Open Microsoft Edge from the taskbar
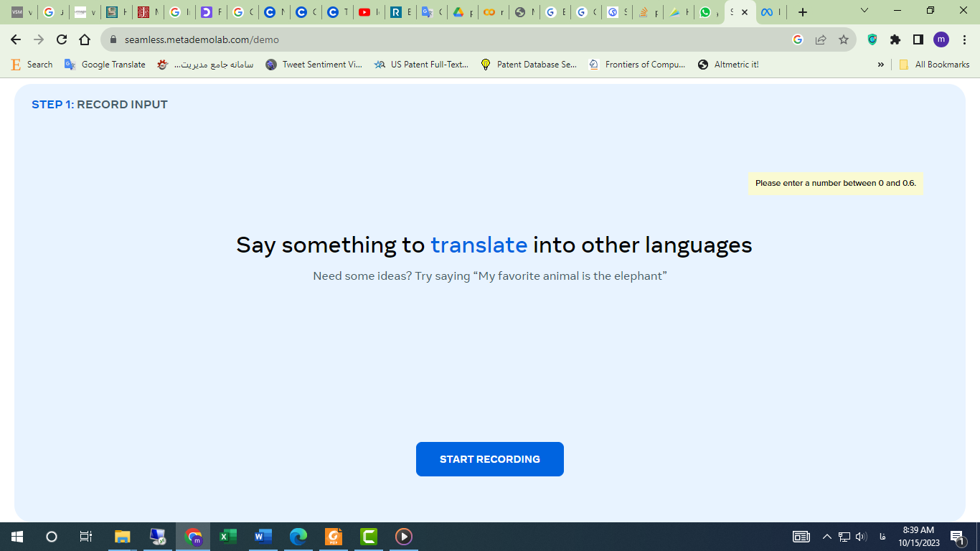 298,537
